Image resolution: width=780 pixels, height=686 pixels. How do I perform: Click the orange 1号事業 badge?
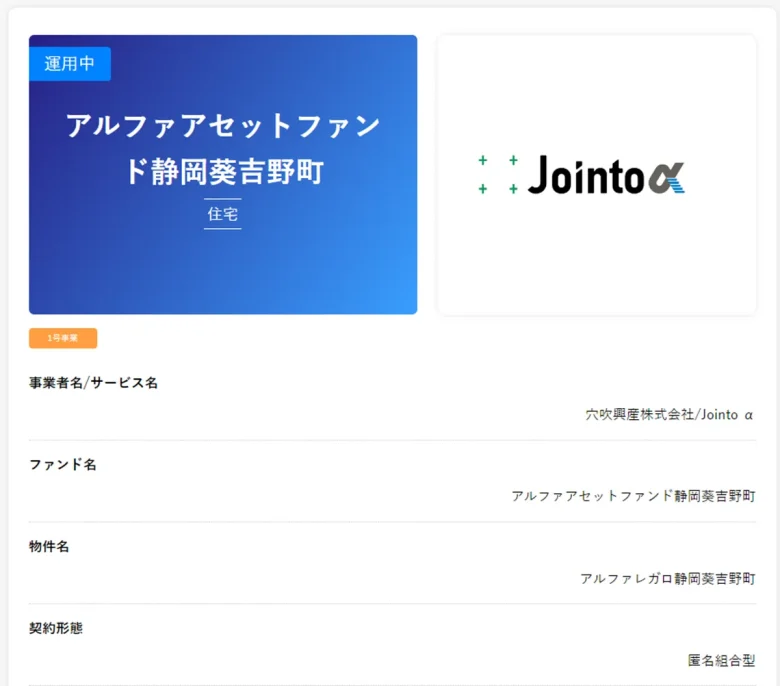point(63,338)
